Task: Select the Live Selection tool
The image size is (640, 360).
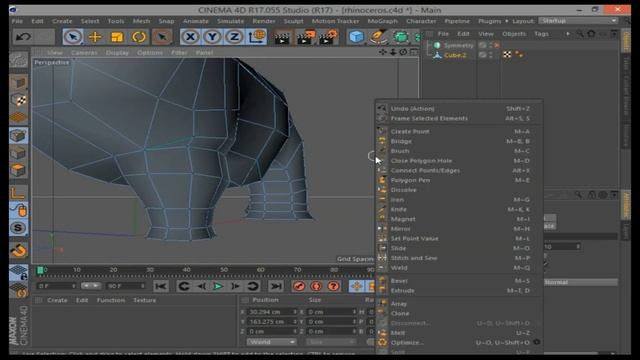Action: [73, 37]
